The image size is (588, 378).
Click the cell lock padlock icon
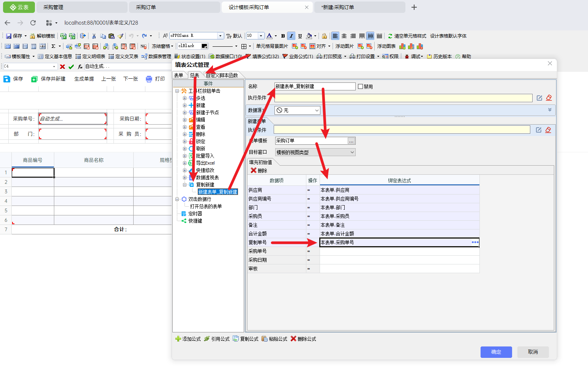(x=324, y=36)
